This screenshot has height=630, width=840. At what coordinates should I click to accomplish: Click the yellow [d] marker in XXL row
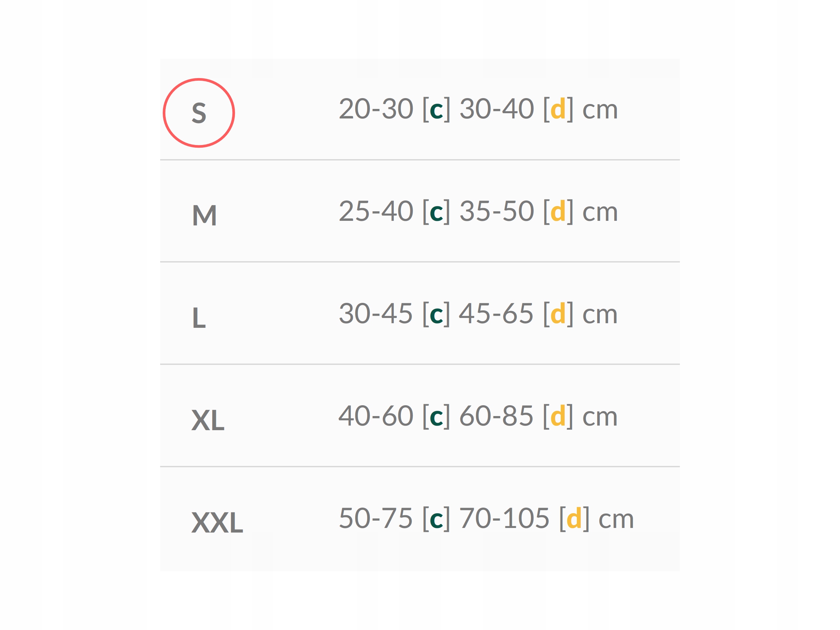coord(574,519)
